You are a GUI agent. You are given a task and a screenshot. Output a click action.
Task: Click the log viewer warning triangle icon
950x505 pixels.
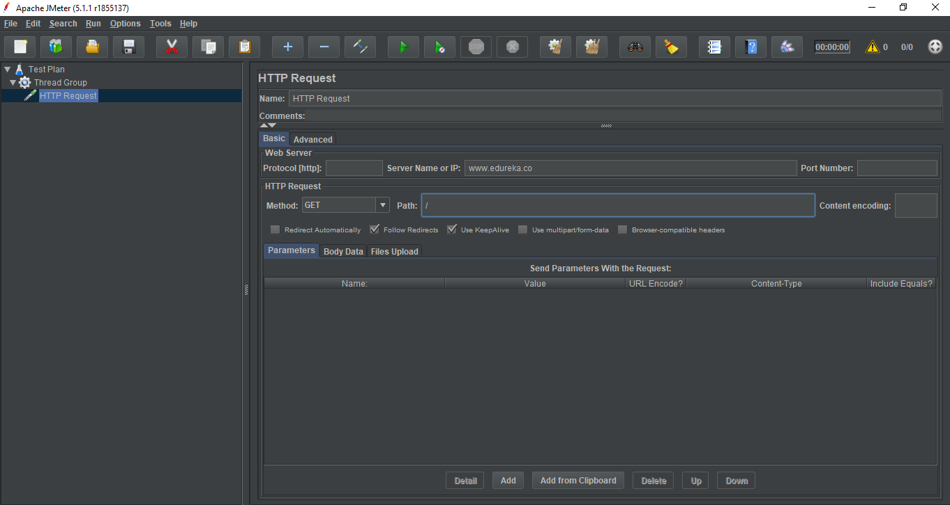[x=872, y=47]
